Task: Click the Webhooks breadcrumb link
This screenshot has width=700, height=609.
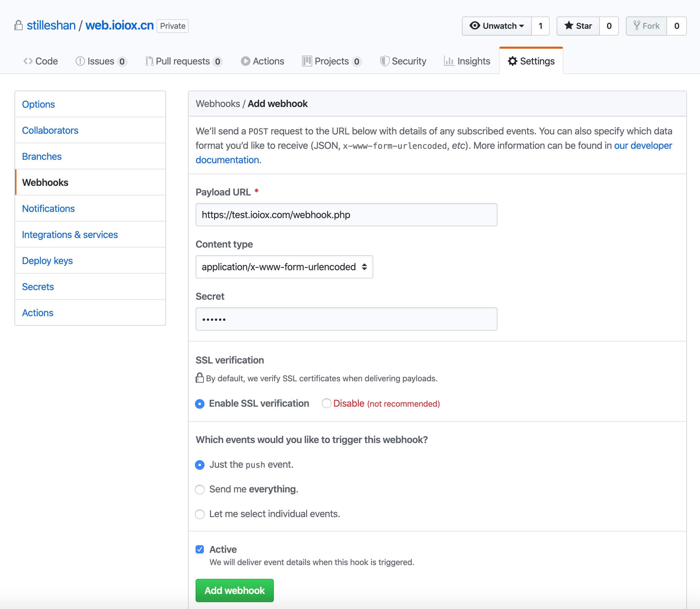Action: click(x=218, y=104)
